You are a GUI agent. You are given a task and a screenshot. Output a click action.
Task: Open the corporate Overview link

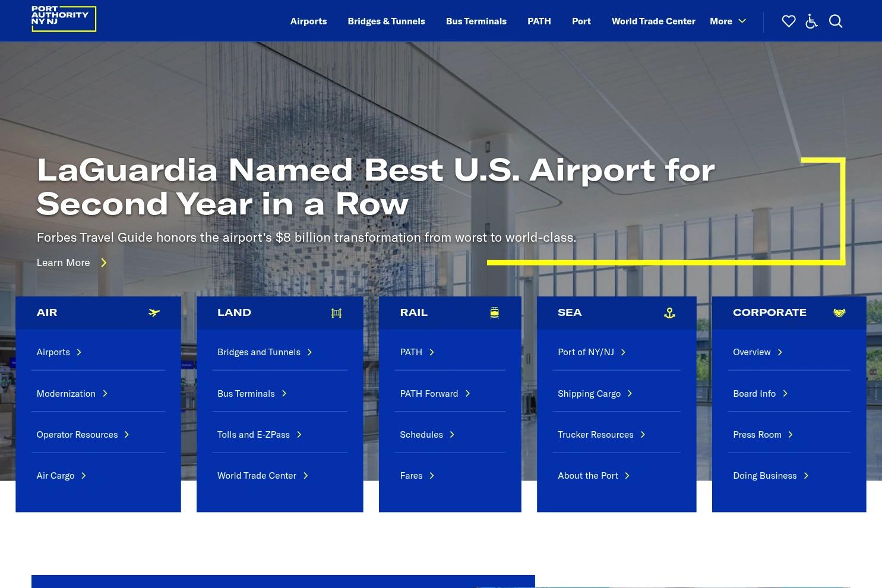[x=752, y=352]
